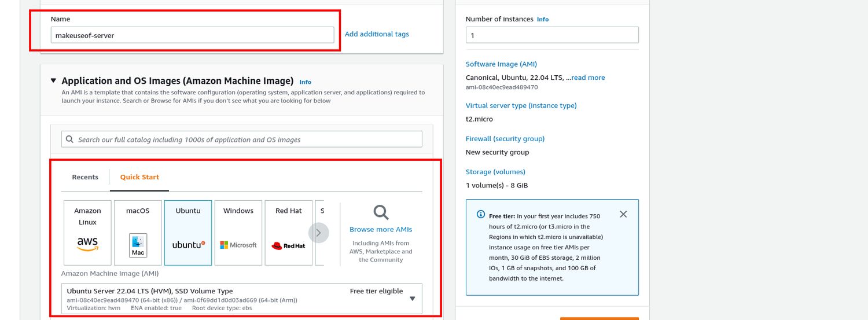The height and width of the screenshot is (320, 868).
Task: Click the New security group text
Action: 498,152
